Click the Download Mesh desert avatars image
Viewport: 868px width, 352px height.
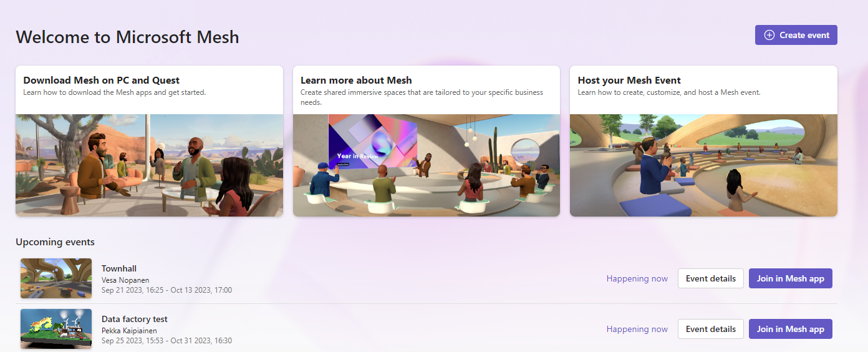click(149, 165)
